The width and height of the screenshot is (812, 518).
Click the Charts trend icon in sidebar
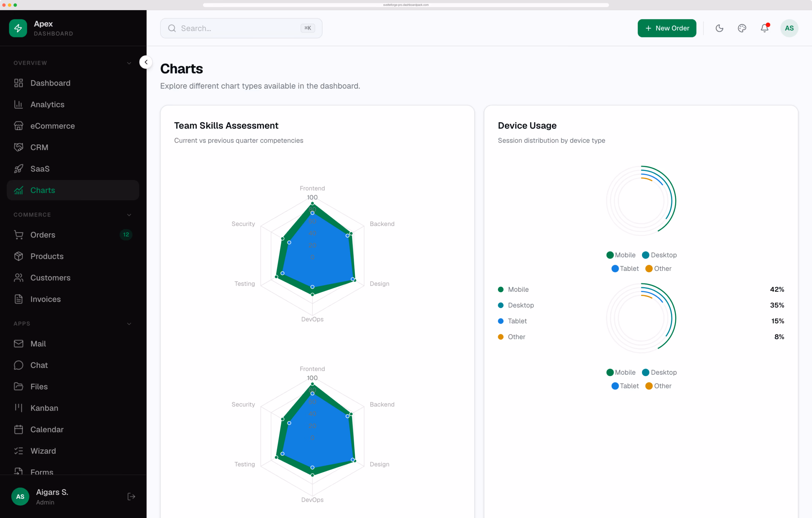pyautogui.click(x=18, y=190)
